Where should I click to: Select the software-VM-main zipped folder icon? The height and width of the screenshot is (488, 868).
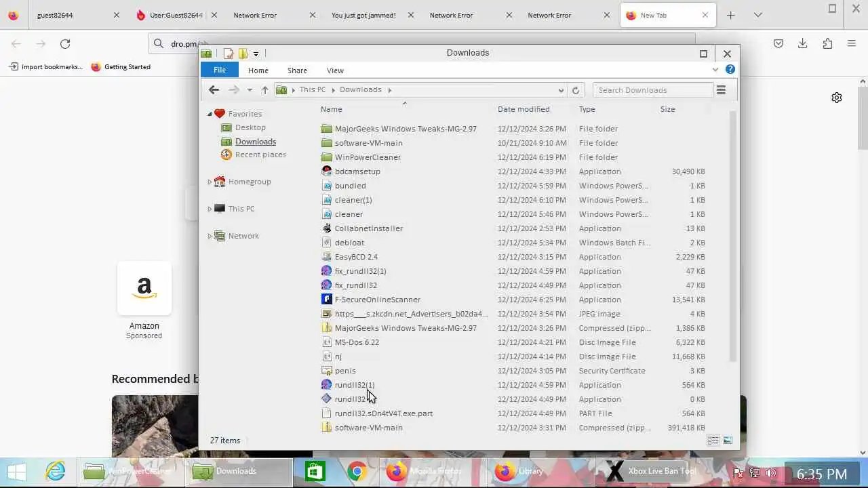tap(327, 428)
